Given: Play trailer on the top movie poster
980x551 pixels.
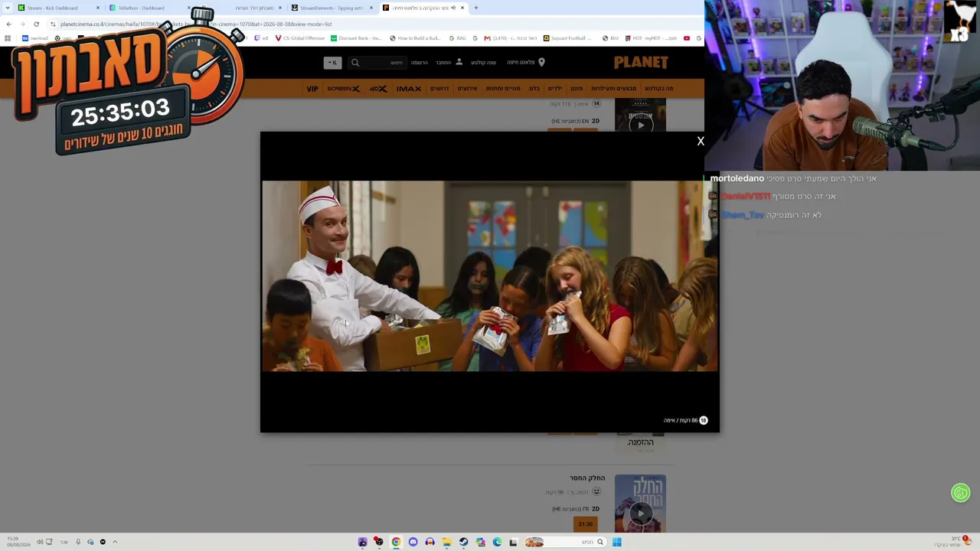Looking at the screenshot, I should pyautogui.click(x=641, y=124).
